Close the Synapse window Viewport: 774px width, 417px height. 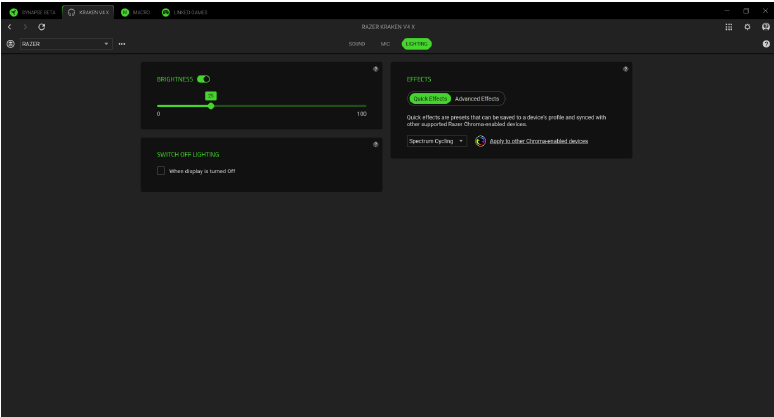tap(765, 10)
